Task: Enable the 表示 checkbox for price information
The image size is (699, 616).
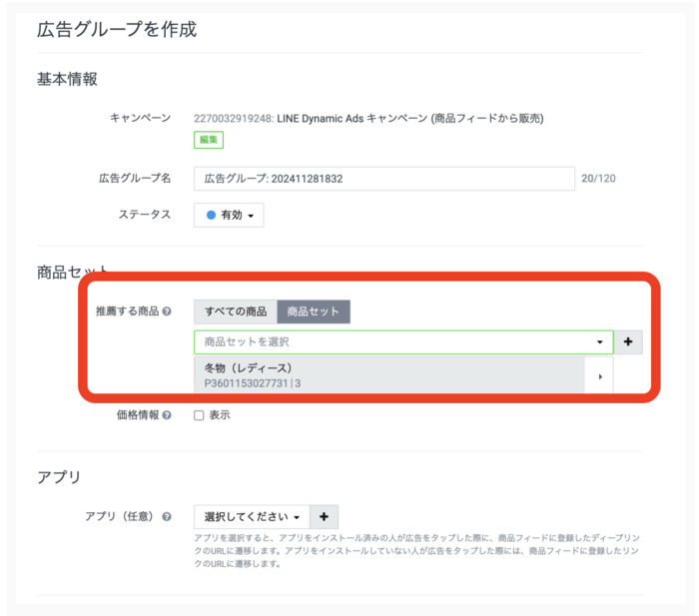Action: [x=199, y=415]
